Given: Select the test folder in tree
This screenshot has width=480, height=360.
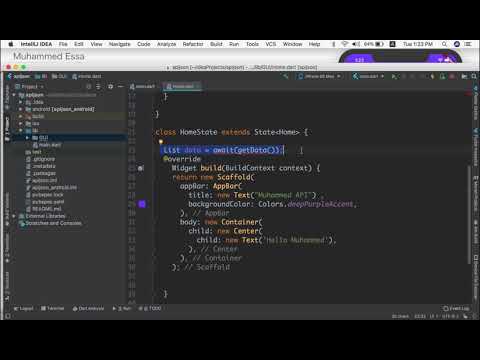Looking at the screenshot, I should [34, 152].
